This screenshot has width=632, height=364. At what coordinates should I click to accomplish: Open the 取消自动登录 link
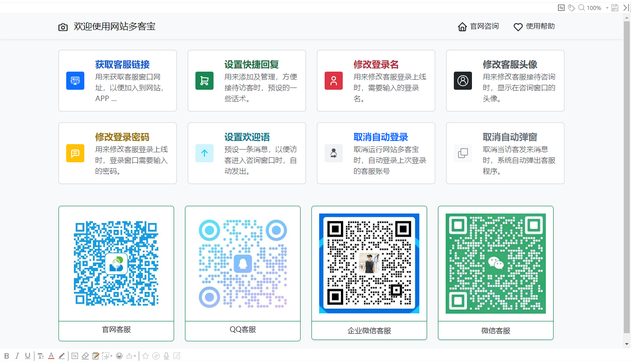point(381,137)
